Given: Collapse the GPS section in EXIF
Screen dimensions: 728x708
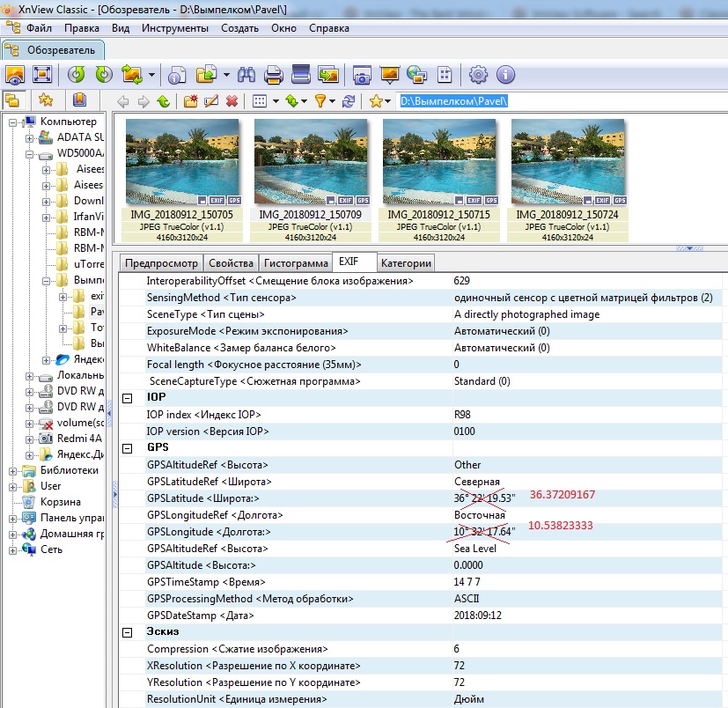Looking at the screenshot, I should 128,448.
